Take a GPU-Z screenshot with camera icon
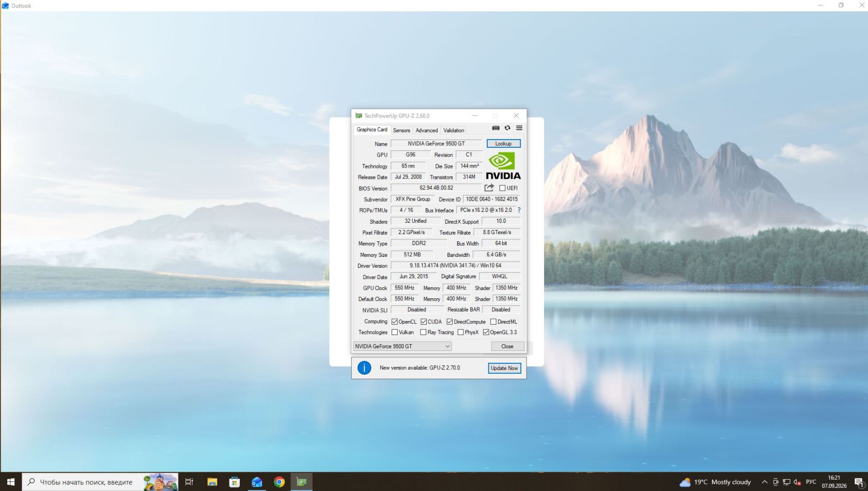868x491 pixels. pos(495,128)
